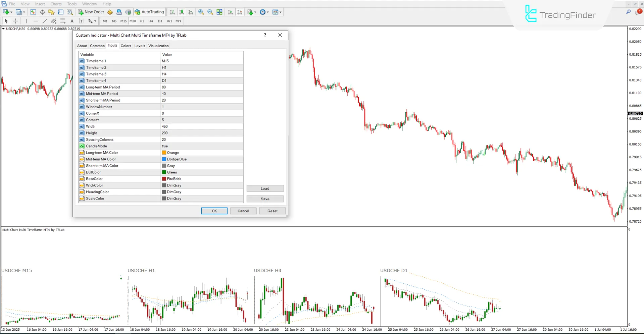
Task: Select the Orange Long-term MA Color swatch
Action: tap(164, 152)
